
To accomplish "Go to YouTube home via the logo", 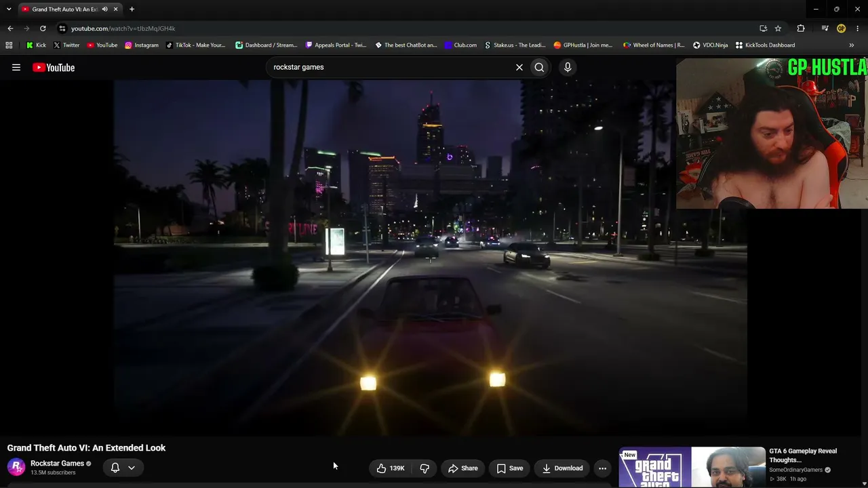I will point(54,67).
